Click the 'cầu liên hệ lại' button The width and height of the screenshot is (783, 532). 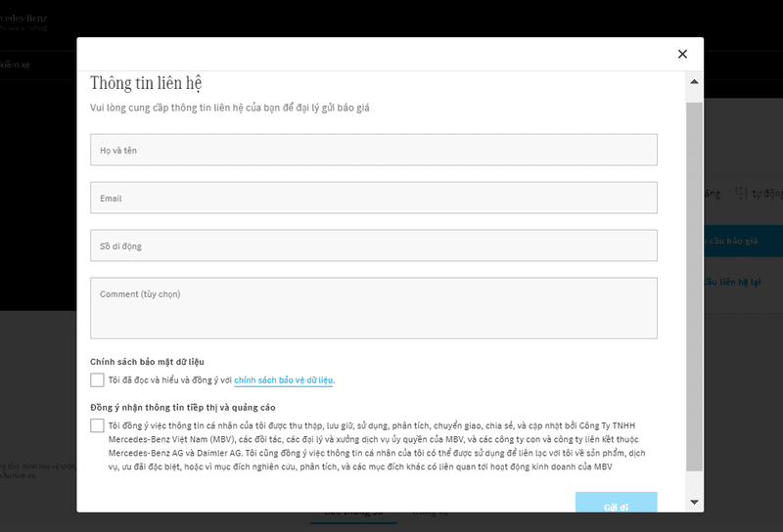(x=732, y=282)
